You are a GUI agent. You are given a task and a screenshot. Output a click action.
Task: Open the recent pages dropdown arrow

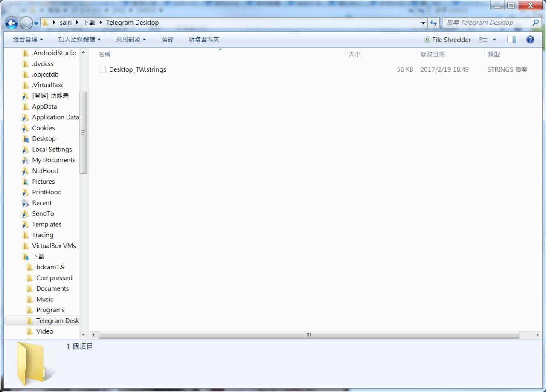(x=36, y=23)
